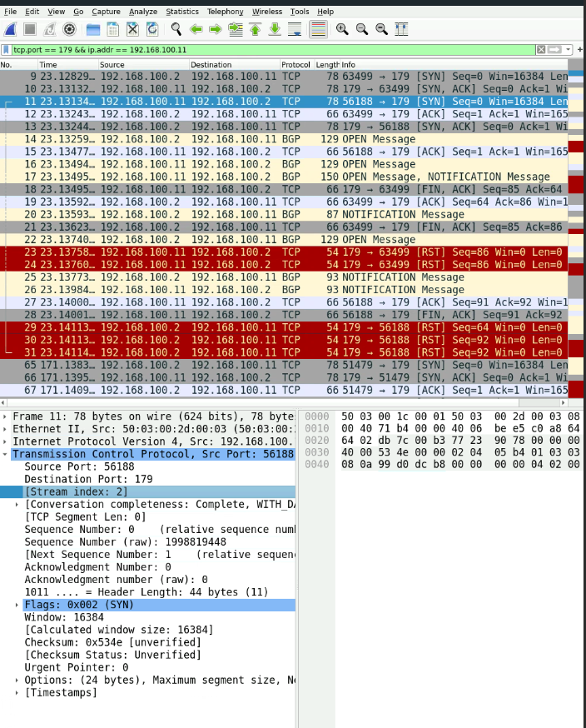Open the Capture menu
The image size is (586, 728).
tap(106, 12)
